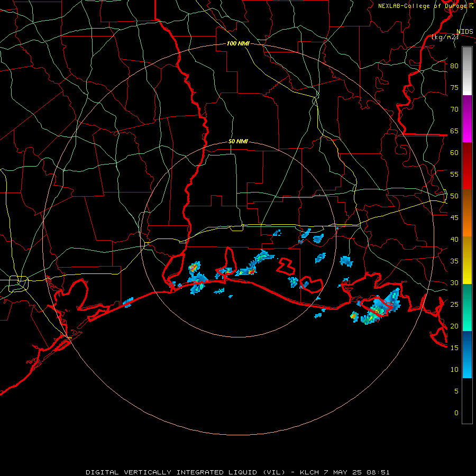
Task: Click the scale value 80
Action: point(454,66)
